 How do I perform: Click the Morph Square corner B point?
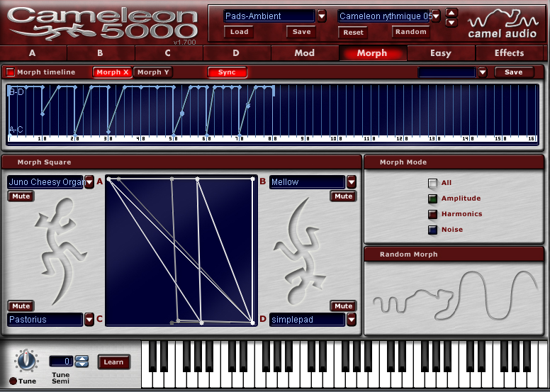pos(252,179)
